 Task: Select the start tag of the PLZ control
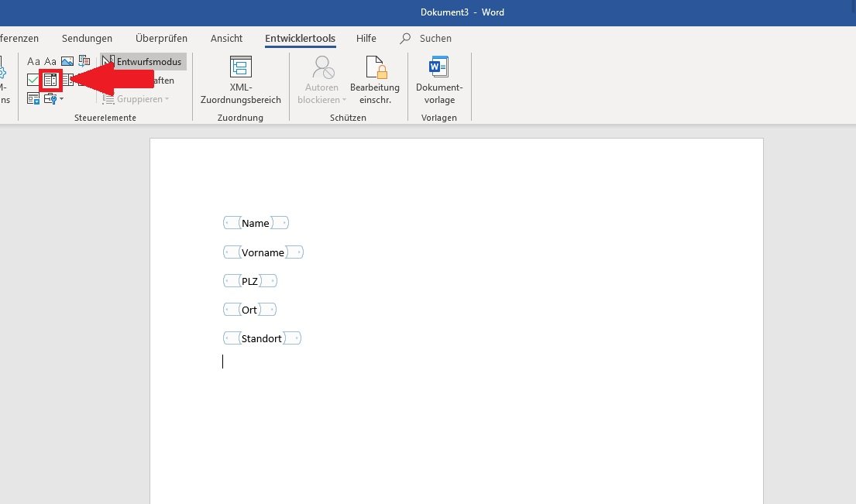pos(232,281)
